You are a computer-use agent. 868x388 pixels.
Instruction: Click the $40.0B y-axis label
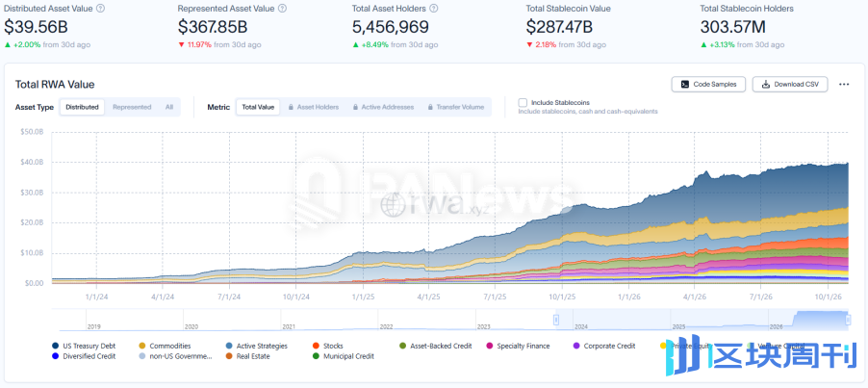(31, 163)
